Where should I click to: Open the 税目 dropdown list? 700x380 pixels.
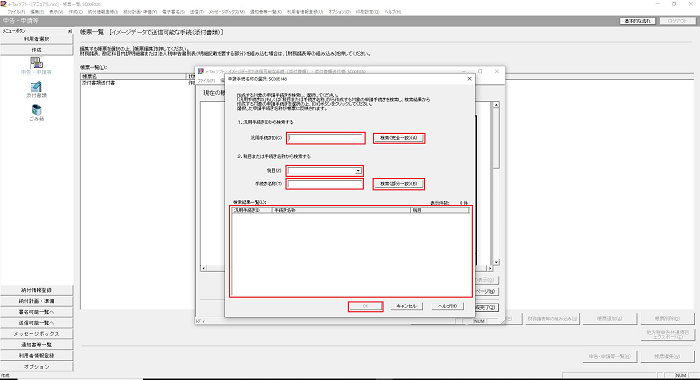[358, 171]
